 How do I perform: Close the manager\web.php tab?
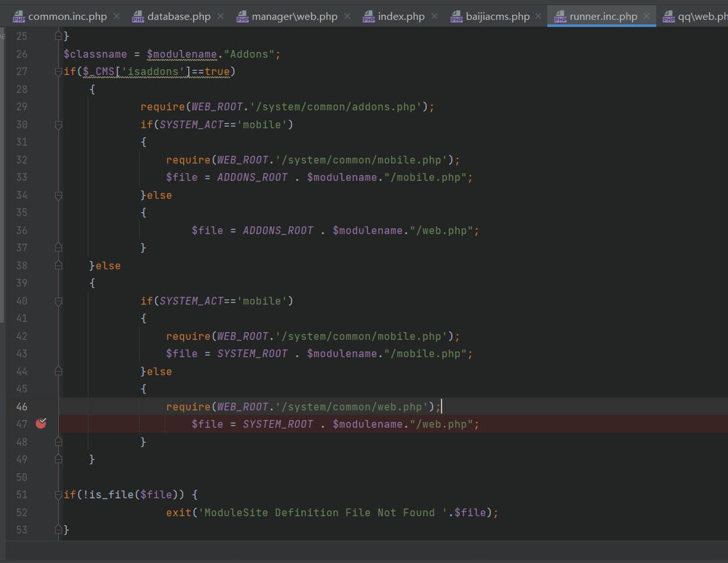(347, 17)
